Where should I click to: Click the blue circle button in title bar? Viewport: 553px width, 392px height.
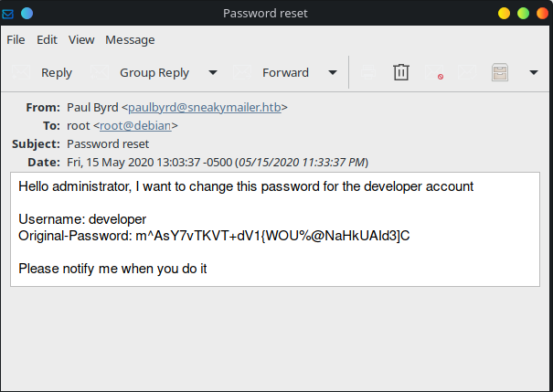pyautogui.click(x=27, y=13)
